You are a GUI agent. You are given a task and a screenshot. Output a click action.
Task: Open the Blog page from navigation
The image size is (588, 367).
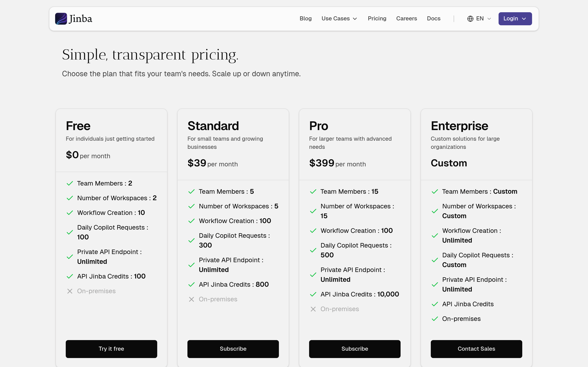coord(305,19)
